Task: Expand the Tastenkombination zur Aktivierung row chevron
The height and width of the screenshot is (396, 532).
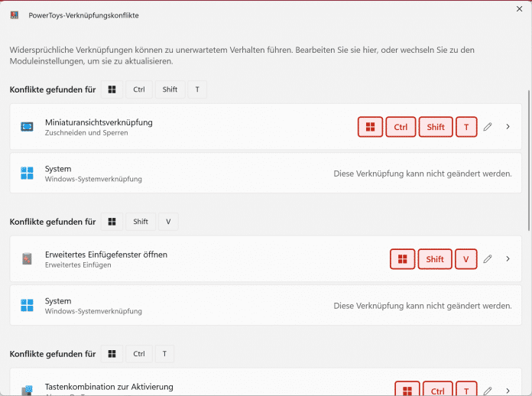Action: click(508, 391)
